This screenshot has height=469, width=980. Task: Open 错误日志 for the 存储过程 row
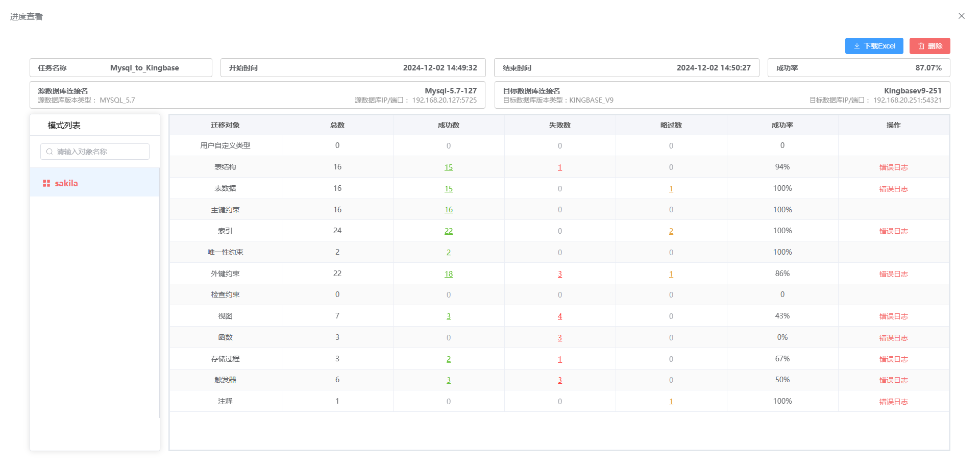(x=893, y=359)
